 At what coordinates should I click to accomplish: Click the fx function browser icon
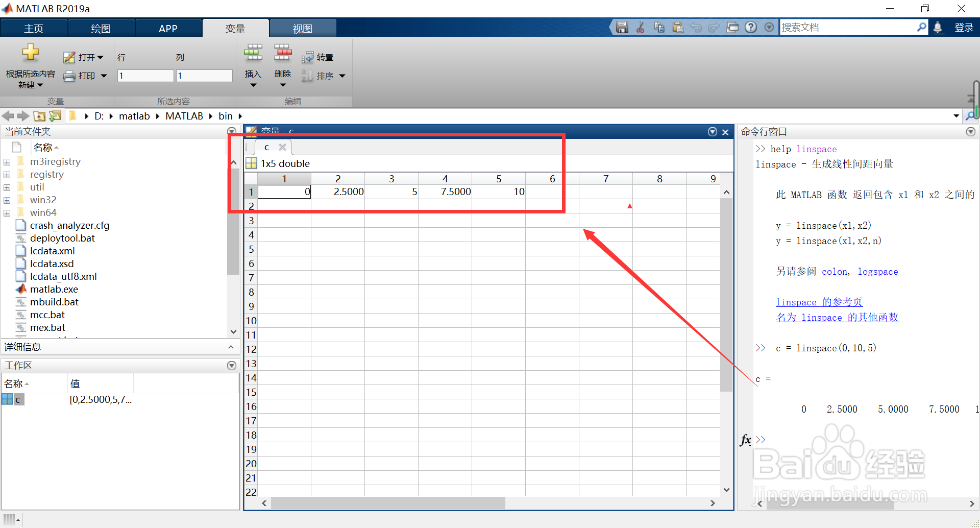pyautogui.click(x=746, y=440)
